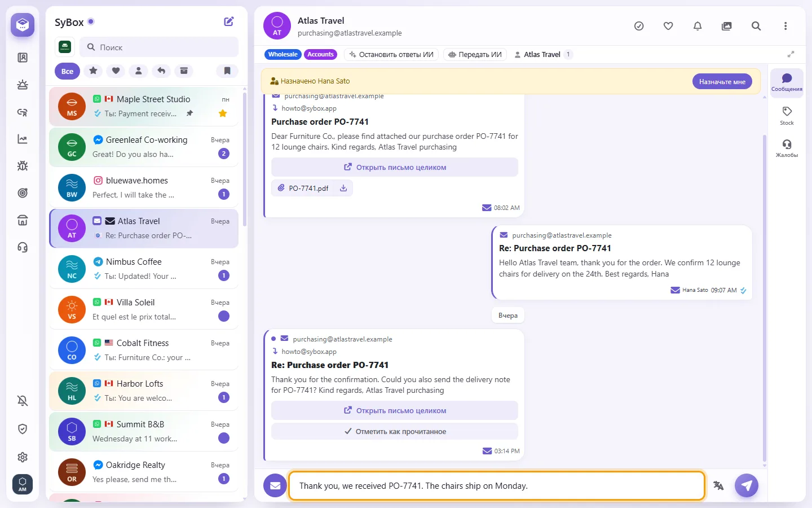Screen dimensions: 812x508
Task: Filter chats by starred
Action: (93, 71)
